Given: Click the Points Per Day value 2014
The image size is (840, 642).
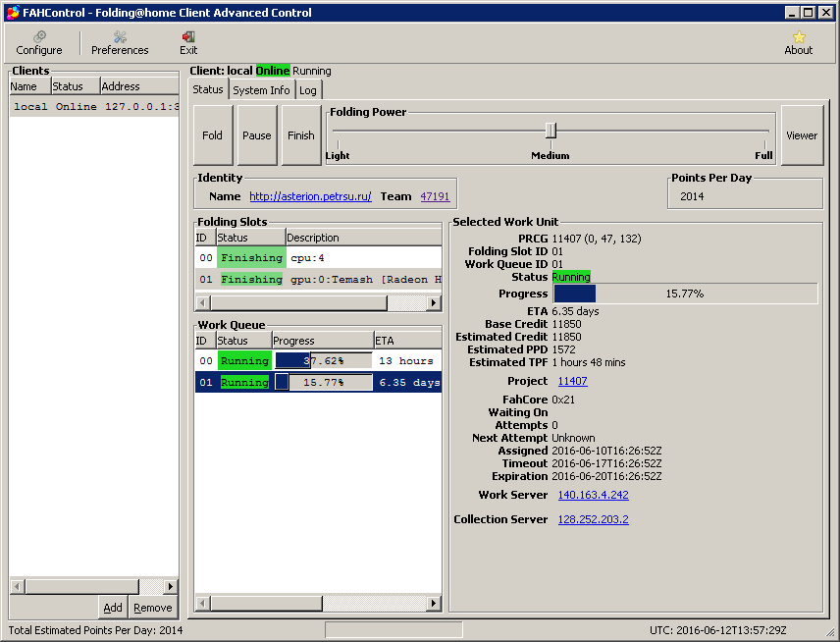Looking at the screenshot, I should (x=692, y=196).
